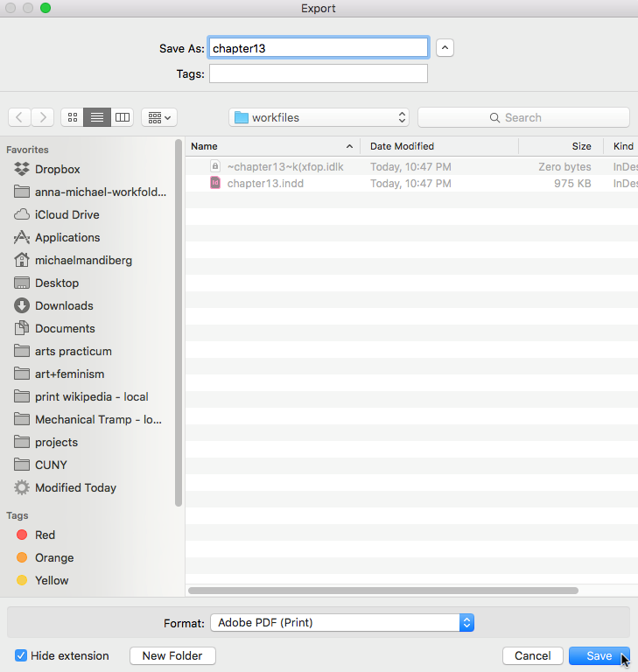Image resolution: width=638 pixels, height=672 pixels.
Task: Click the Dropbox icon in Favorites
Action: tap(22, 169)
